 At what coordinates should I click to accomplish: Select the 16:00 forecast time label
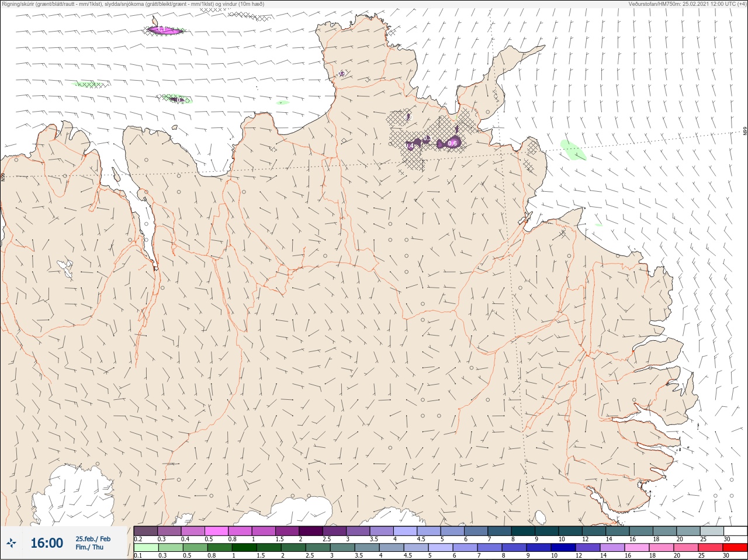click(x=47, y=543)
